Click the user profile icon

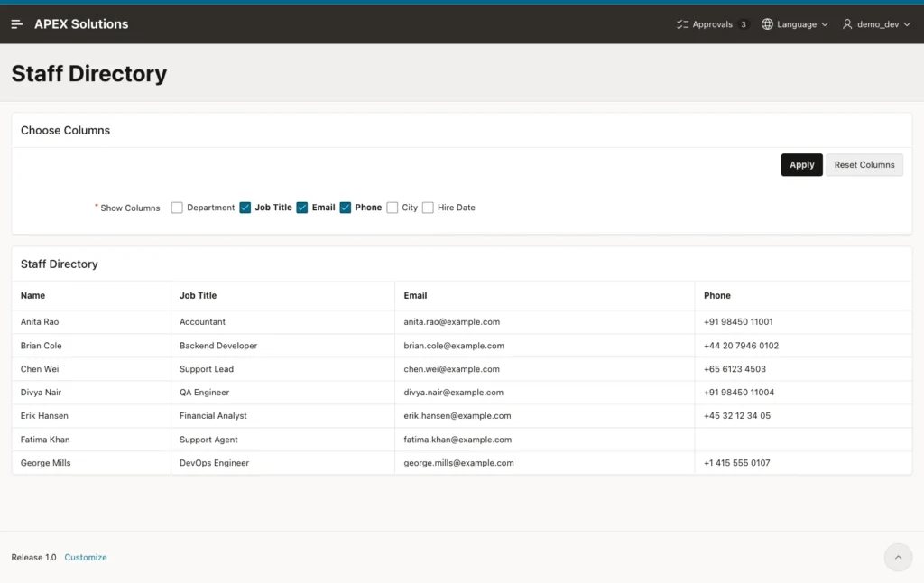846,24
